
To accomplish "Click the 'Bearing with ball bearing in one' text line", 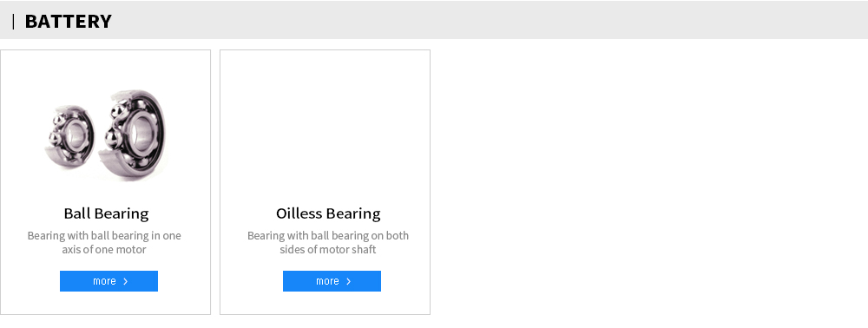I will pyautogui.click(x=104, y=236).
